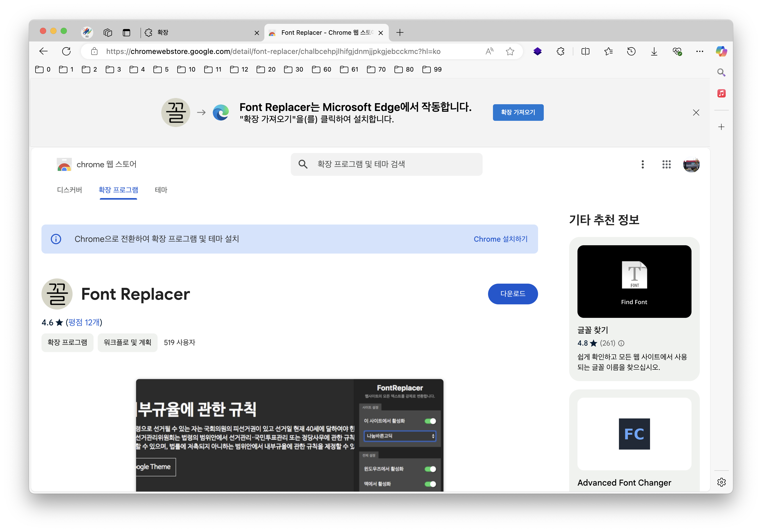The image size is (762, 532).
Task: Open bookmark folder 61
Action: tap(349, 69)
